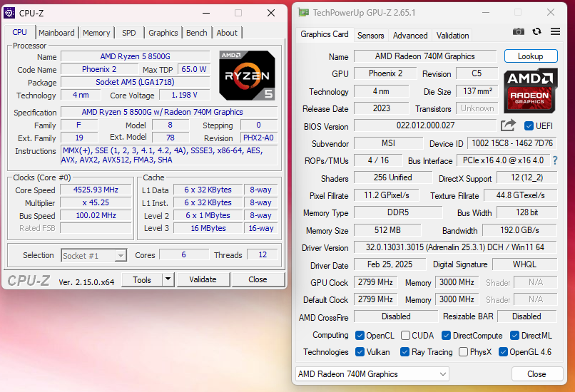Click the Shaders value 256 Unified
The image size is (575, 392).
click(x=393, y=177)
